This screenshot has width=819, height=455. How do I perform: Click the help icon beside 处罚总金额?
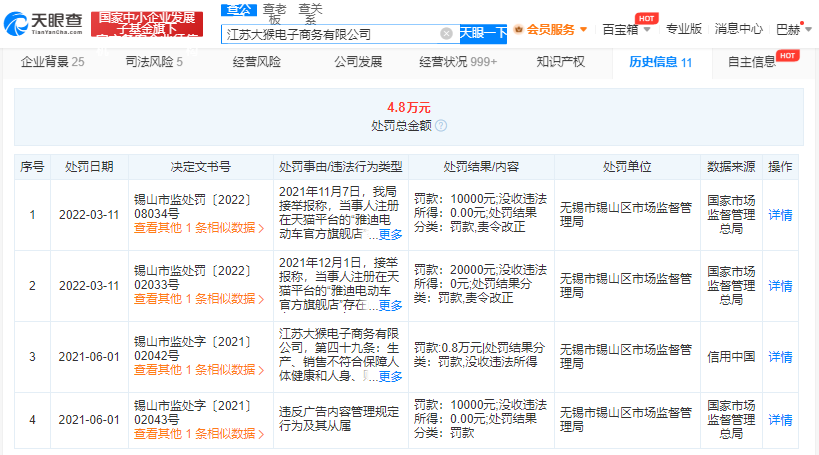[x=441, y=126]
